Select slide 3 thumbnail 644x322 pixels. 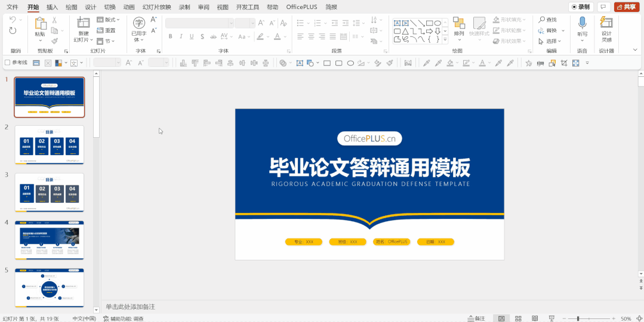coord(50,193)
